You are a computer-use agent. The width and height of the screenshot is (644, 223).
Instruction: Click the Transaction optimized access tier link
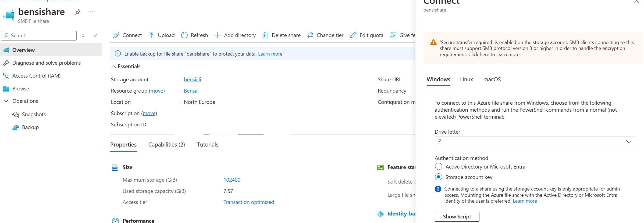[x=249, y=202]
